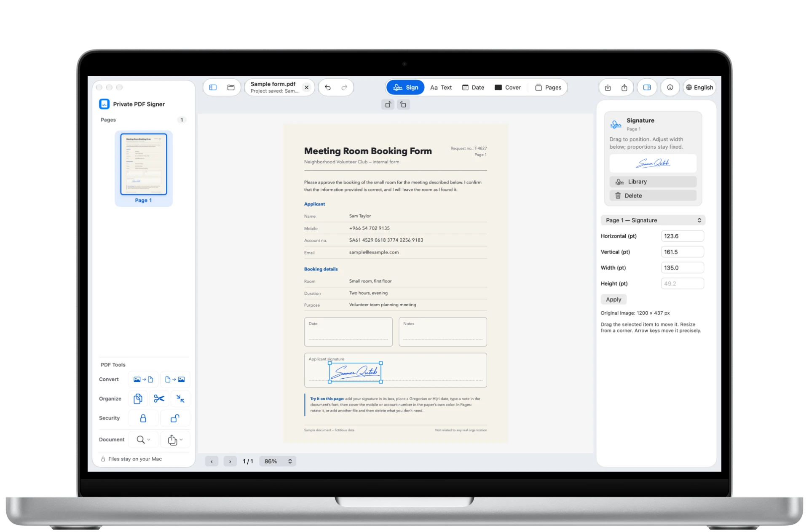
Task: Convert images to PDF
Action: (143, 380)
